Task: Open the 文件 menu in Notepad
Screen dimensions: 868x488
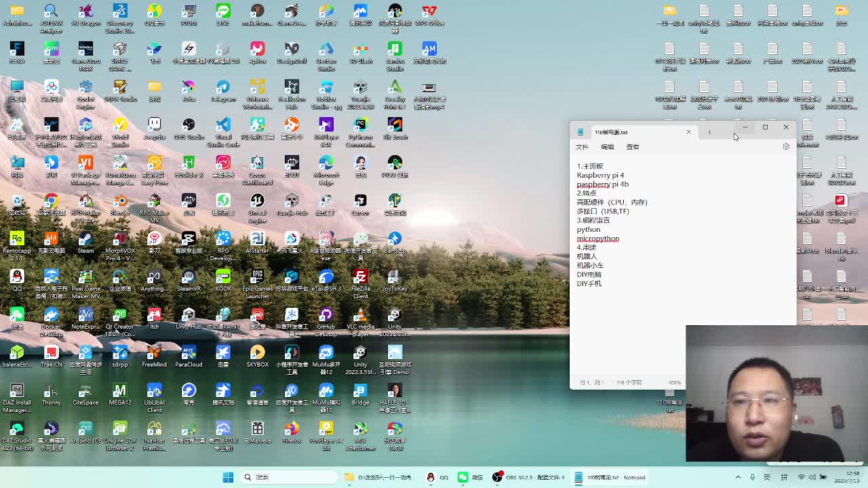Action: 582,146
